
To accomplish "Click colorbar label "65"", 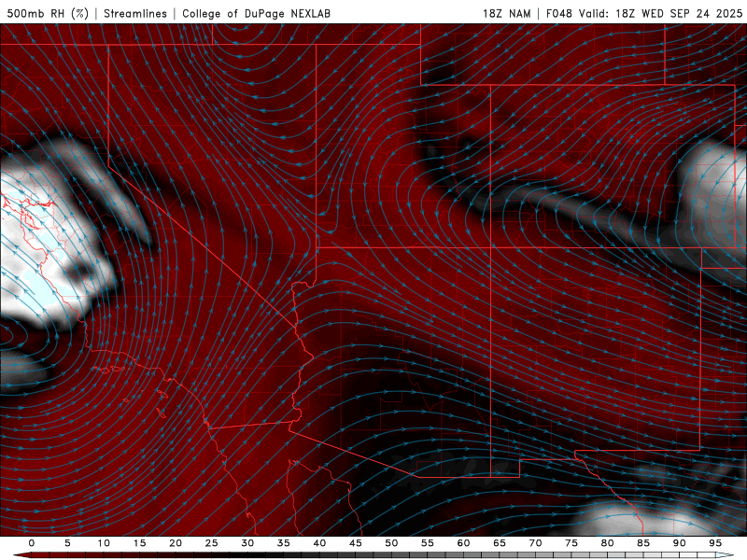I will point(500,543).
